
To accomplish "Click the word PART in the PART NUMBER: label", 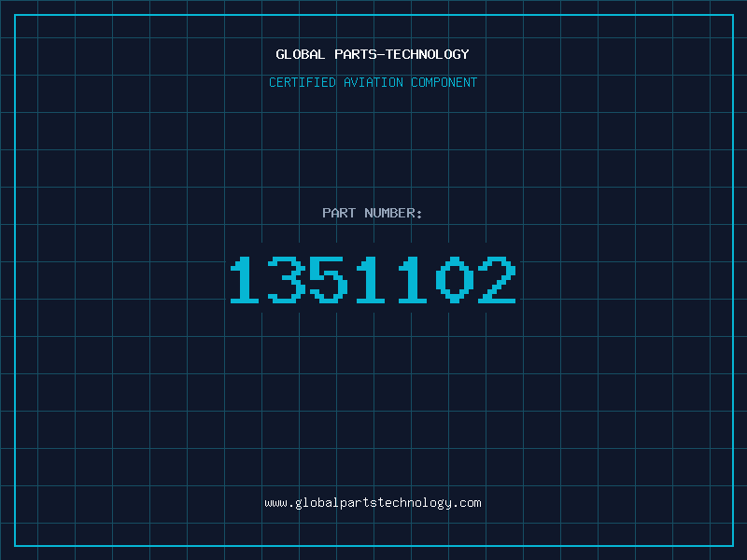I will click(339, 213).
